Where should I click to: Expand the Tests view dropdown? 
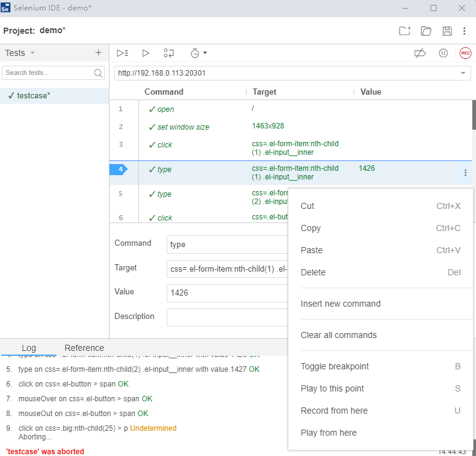pos(33,53)
